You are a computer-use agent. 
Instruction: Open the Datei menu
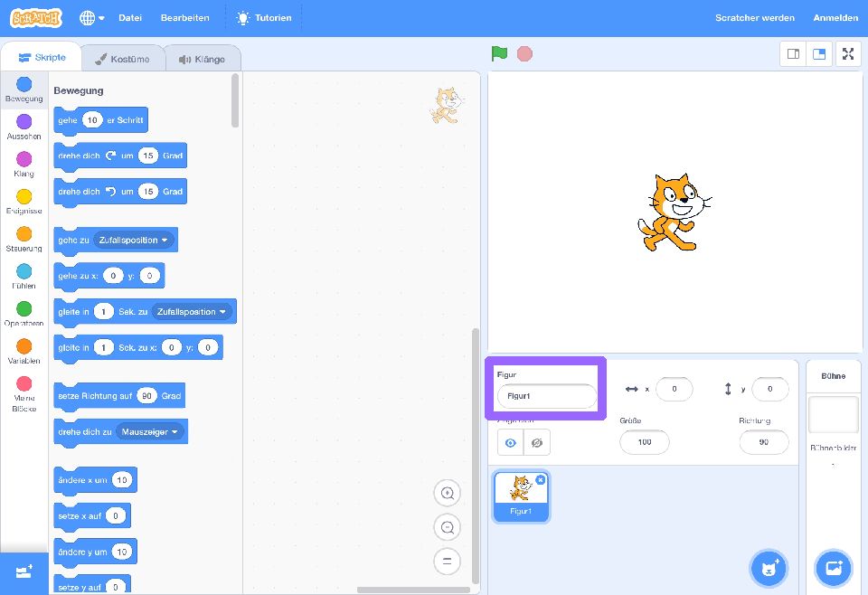click(x=130, y=17)
